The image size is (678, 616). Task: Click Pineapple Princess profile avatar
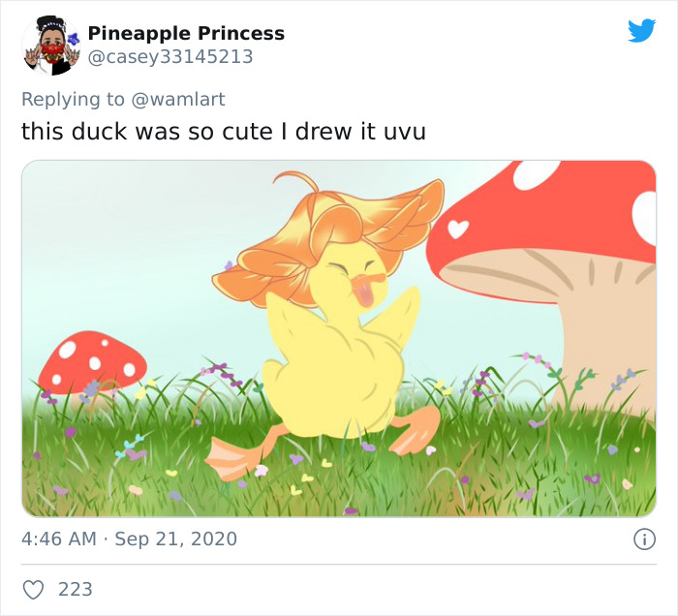point(49,46)
